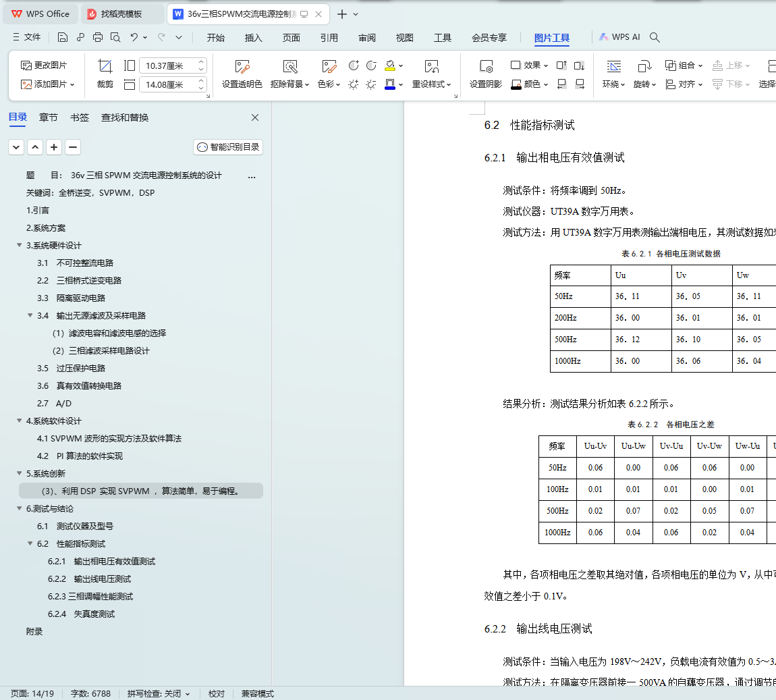The height and width of the screenshot is (700, 776).
Task: Toggle 拼写检查 (spell check) in the status bar
Action: point(159,693)
